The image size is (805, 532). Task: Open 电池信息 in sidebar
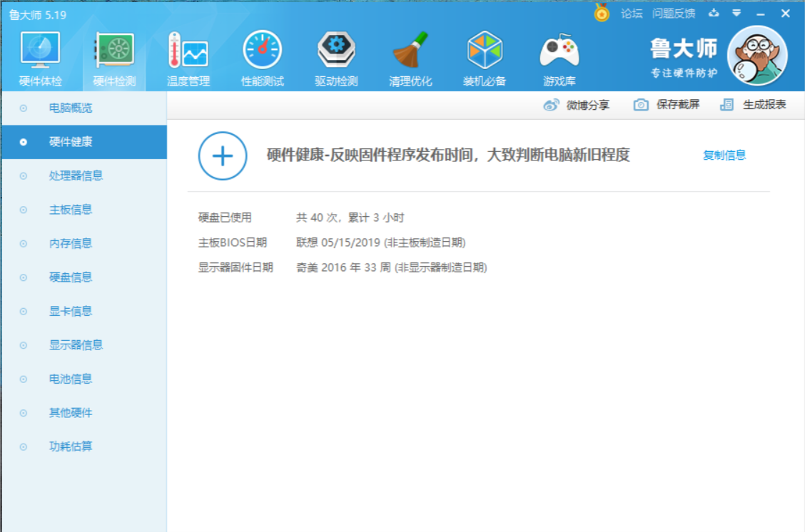[x=84, y=379]
